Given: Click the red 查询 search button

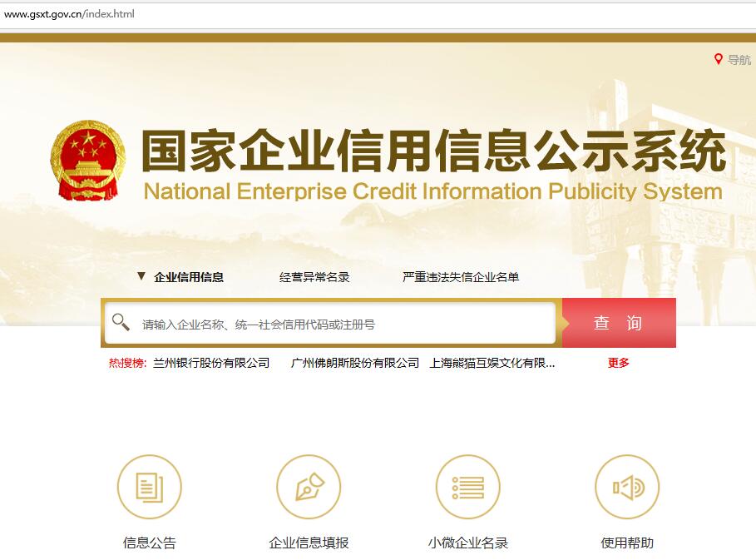Looking at the screenshot, I should (619, 323).
